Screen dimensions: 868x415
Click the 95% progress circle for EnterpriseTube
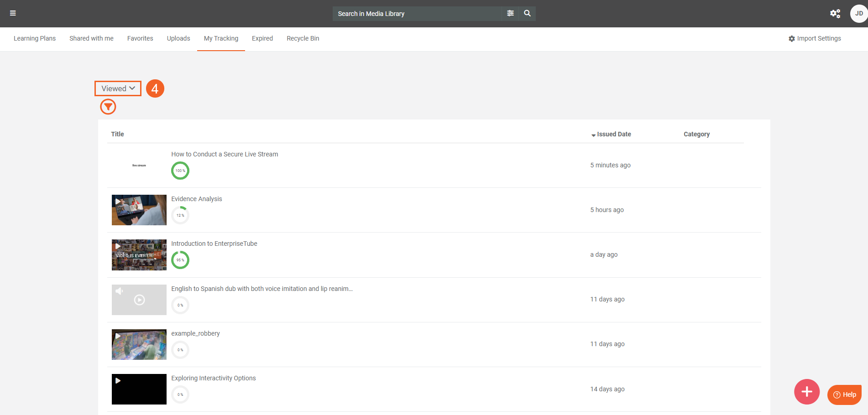(x=180, y=260)
